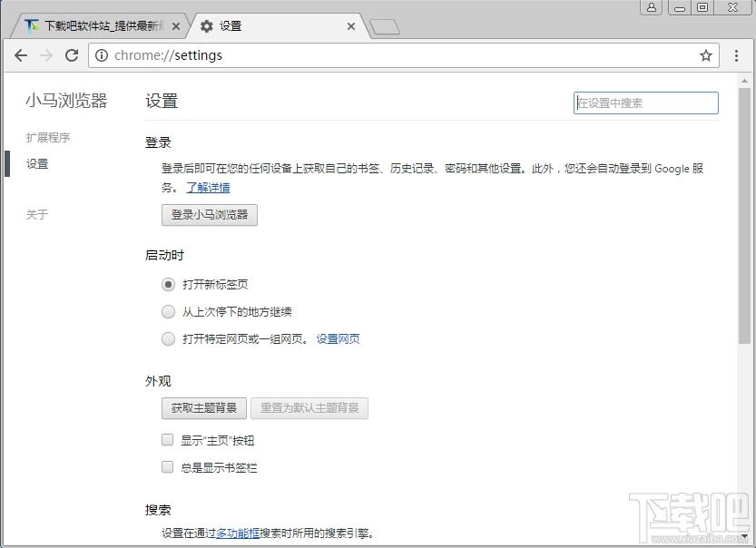Open the three-dot browser menu
The width and height of the screenshot is (756, 548).
coord(736,55)
